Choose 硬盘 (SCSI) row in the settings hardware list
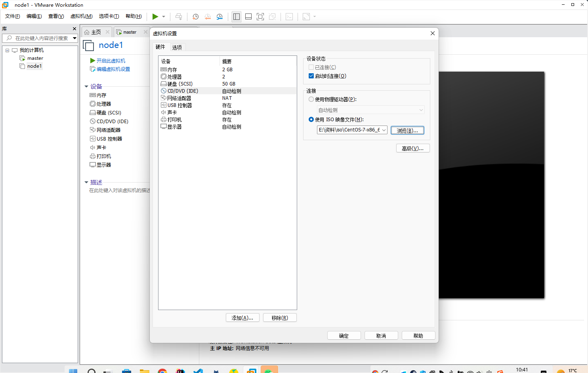The width and height of the screenshot is (588, 373). [x=227, y=84]
